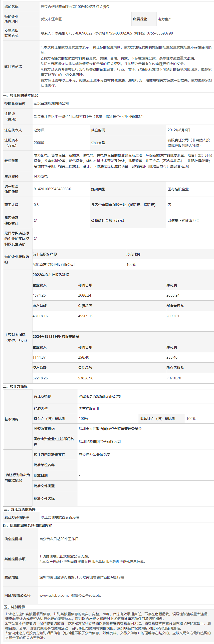Click the 2022 owner's equity figure 2609.01

click(x=173, y=316)
